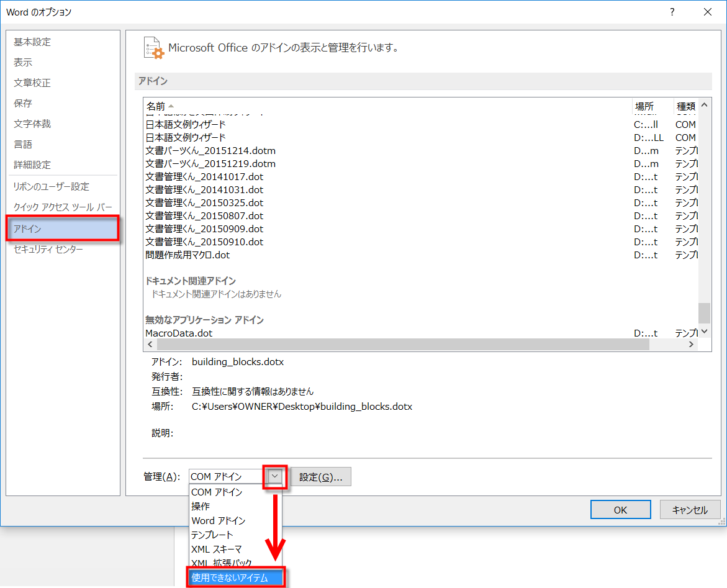Click horizontal scrollbar right arrow in list
Screen dimensions: 727x588
point(690,345)
